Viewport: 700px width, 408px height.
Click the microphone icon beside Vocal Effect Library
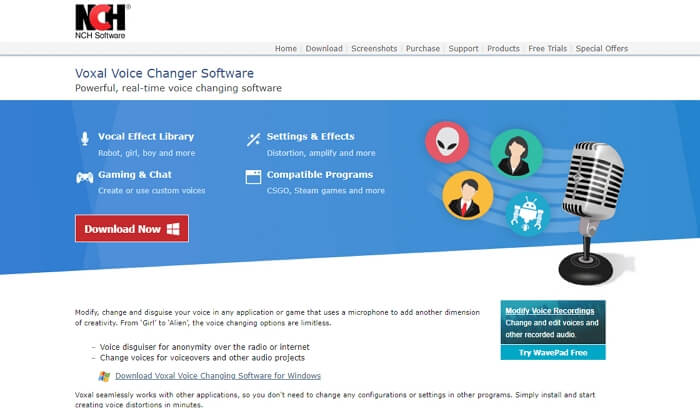[x=85, y=138]
